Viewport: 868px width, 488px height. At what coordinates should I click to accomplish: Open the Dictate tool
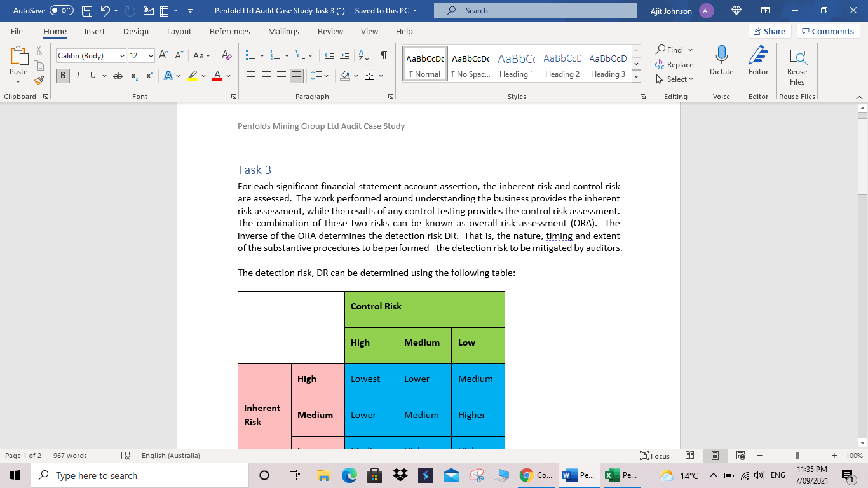[x=721, y=62]
